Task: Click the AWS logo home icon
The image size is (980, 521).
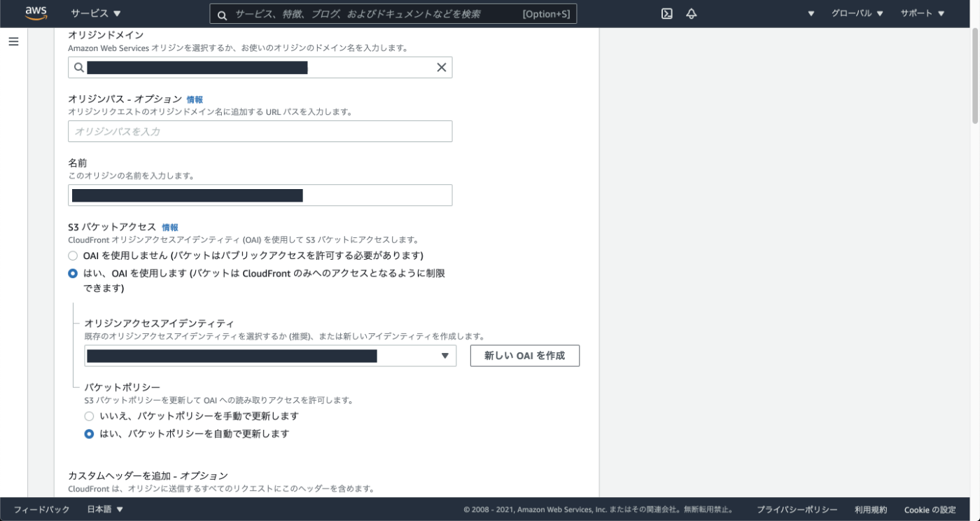Action: [36, 13]
